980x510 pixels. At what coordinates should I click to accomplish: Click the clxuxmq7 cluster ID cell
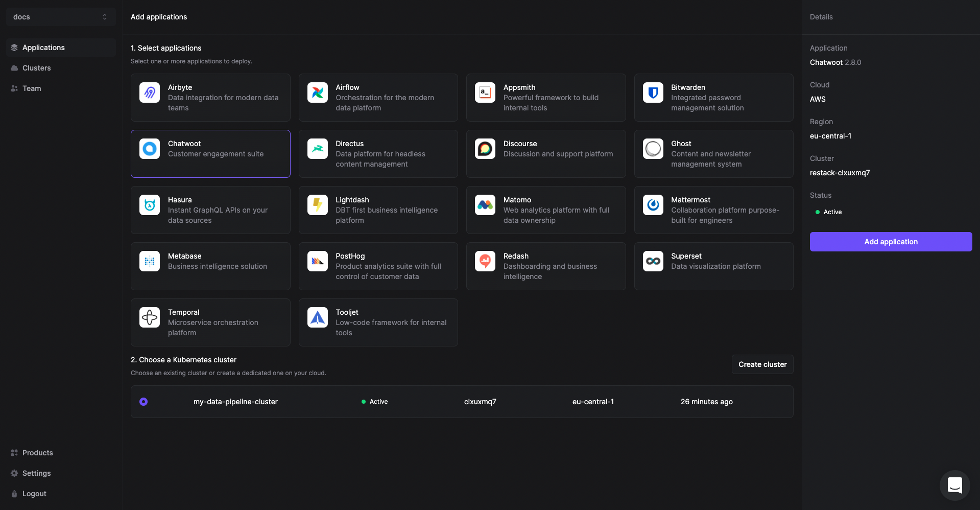[x=480, y=402]
